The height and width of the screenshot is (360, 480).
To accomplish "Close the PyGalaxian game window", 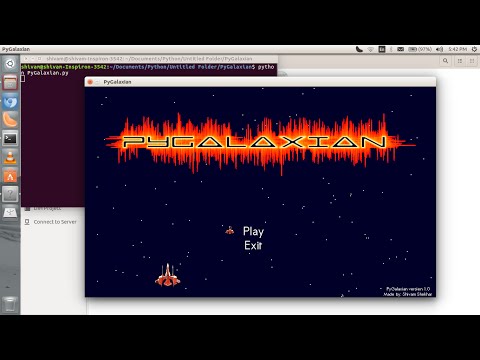I will pyautogui.click(x=90, y=82).
